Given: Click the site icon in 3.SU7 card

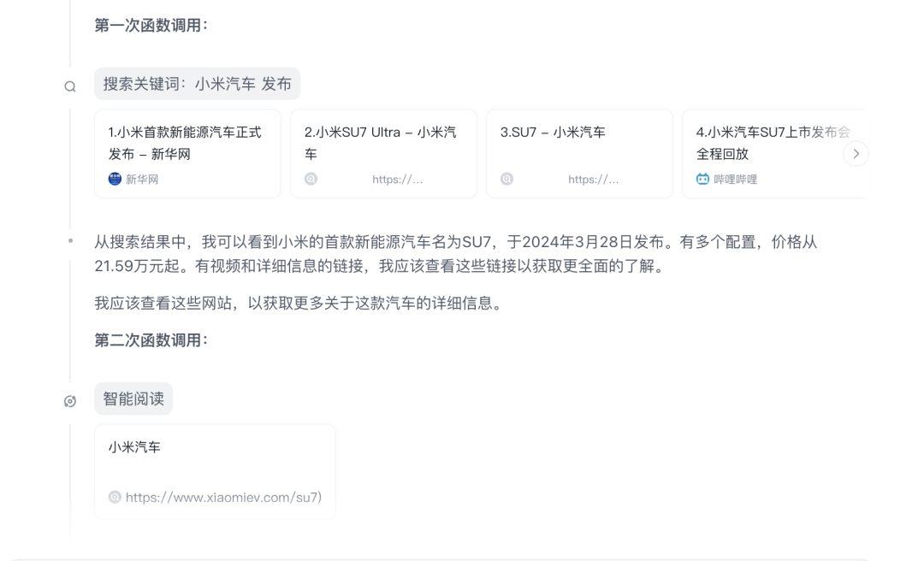Looking at the screenshot, I should pyautogui.click(x=506, y=179).
